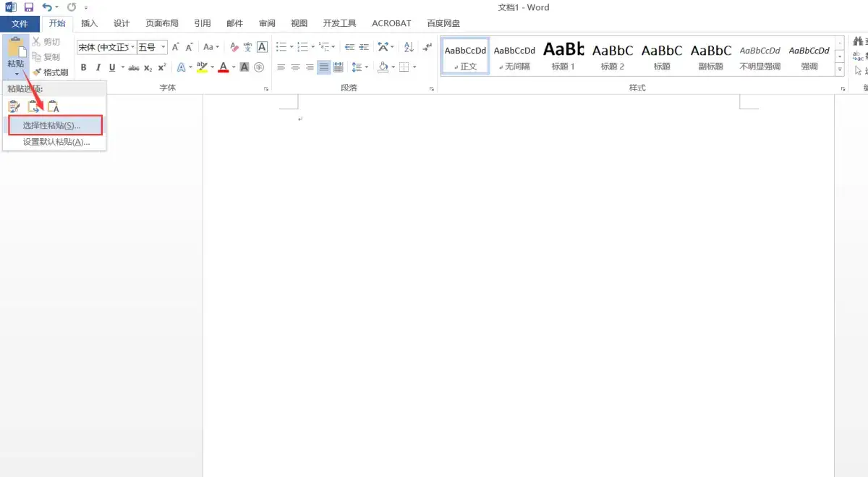Click the Sort (A-Z) icon
This screenshot has height=477, width=868.
tap(409, 47)
